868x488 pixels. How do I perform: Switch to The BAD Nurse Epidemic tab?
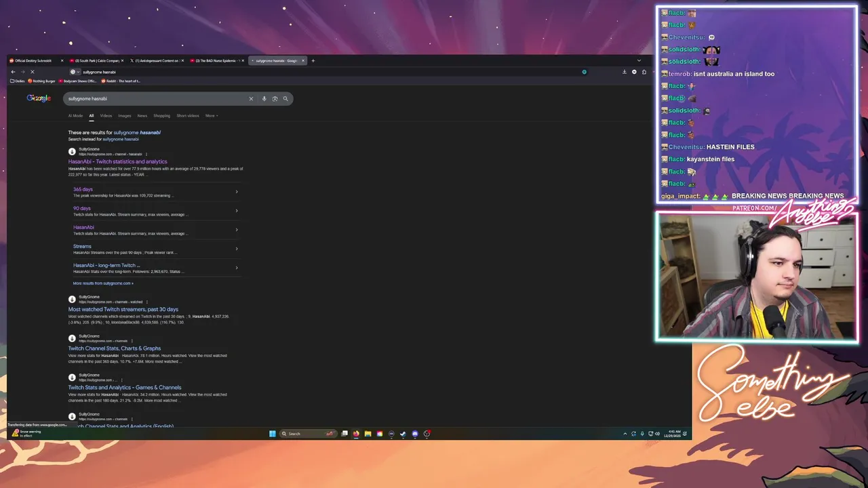[217, 61]
